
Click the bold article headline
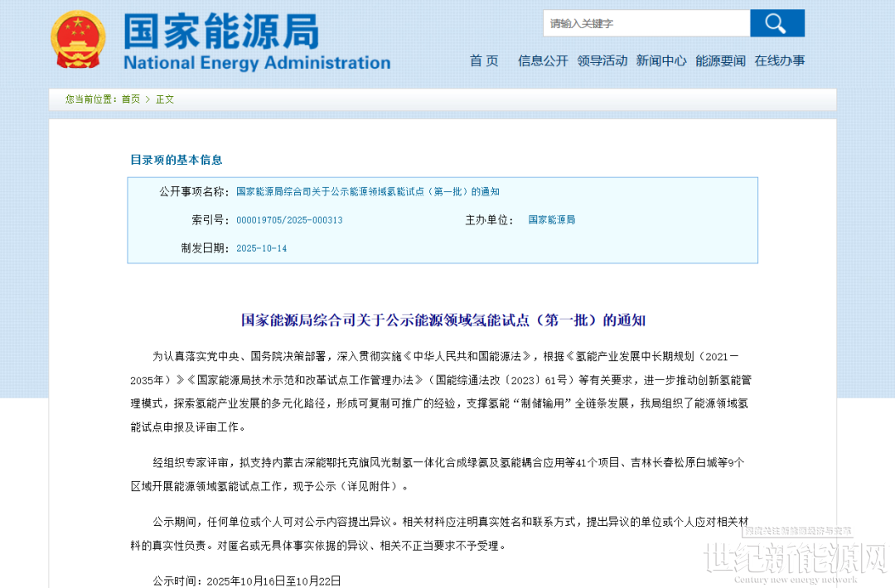point(443,320)
